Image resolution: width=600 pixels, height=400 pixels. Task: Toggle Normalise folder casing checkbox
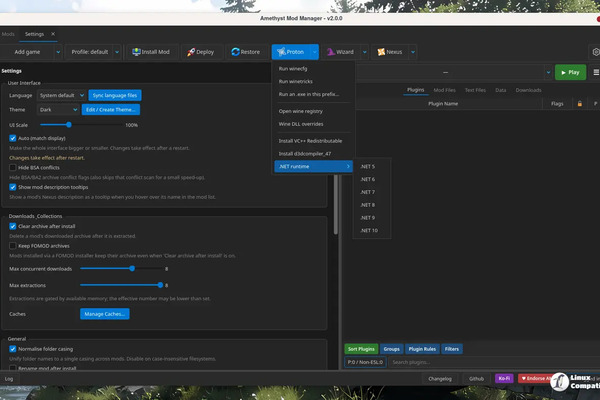(x=13, y=349)
